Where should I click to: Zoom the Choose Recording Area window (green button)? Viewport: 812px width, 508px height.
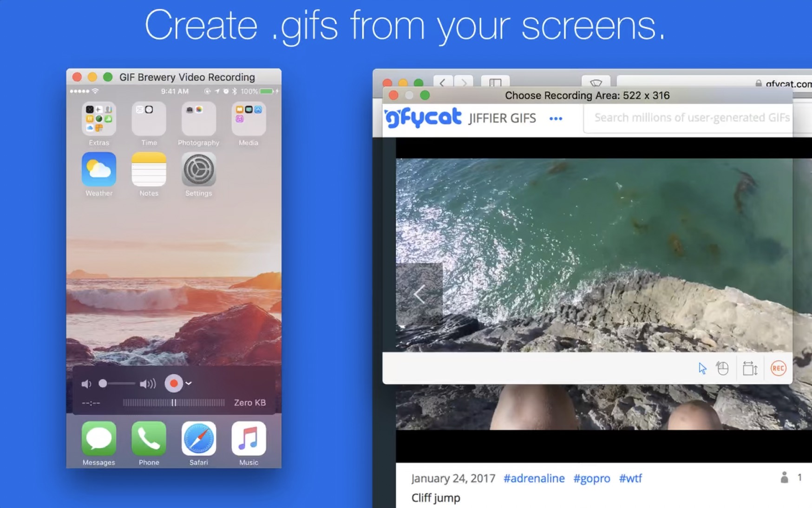(x=425, y=96)
